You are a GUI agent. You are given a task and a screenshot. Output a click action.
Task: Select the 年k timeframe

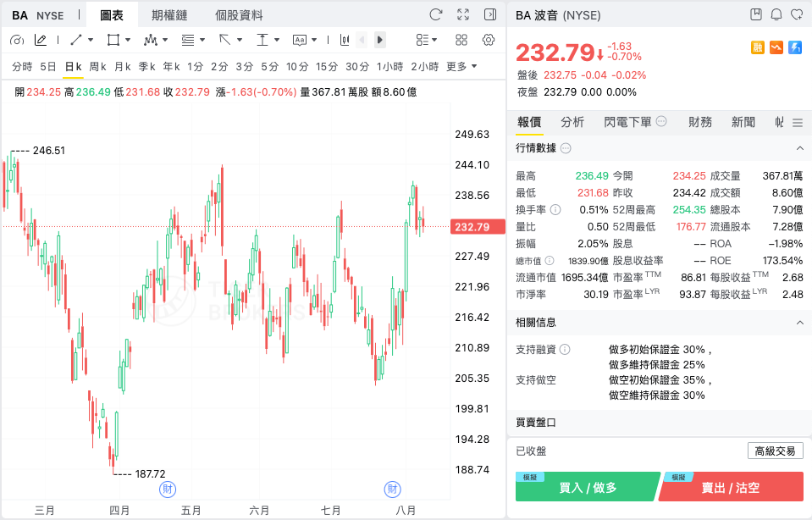tap(171, 66)
